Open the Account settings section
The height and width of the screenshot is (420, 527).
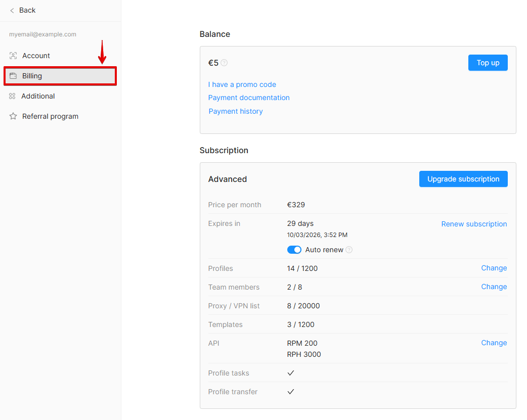coord(61,56)
